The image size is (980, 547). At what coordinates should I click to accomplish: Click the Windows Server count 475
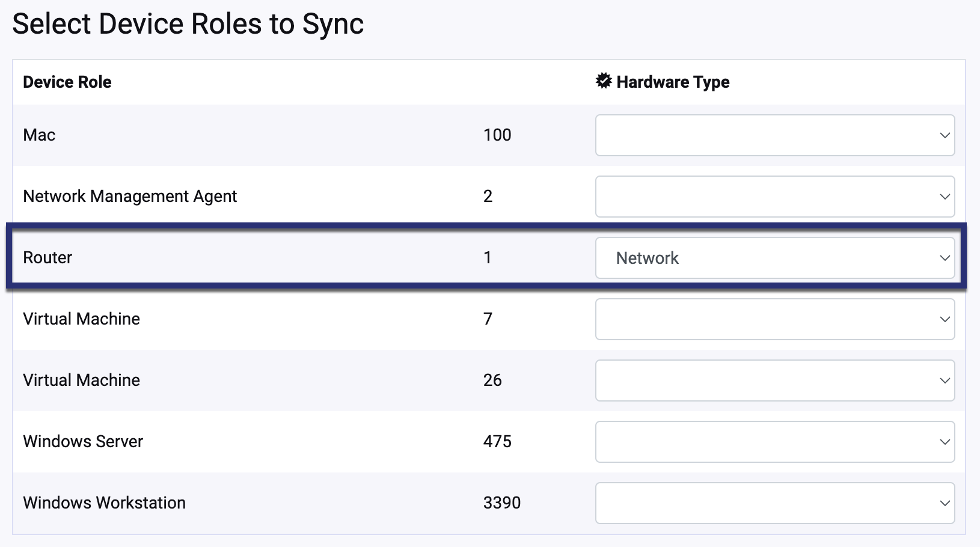coord(497,441)
